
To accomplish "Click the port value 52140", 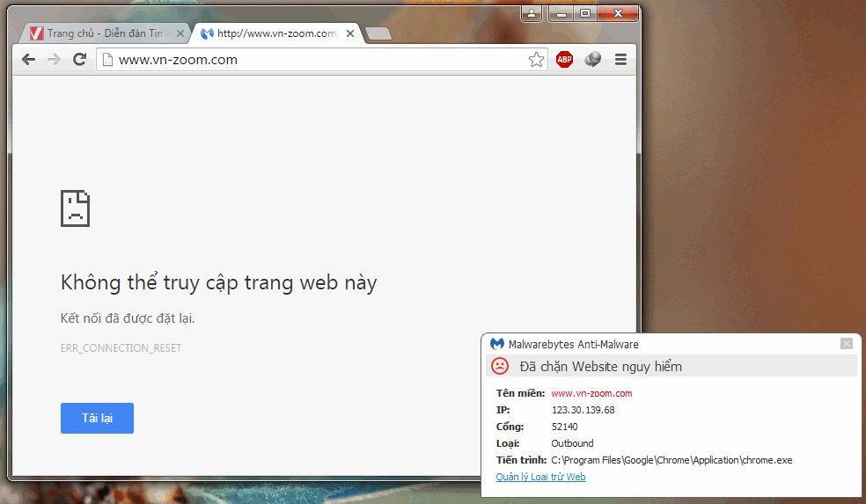I will point(564,427).
